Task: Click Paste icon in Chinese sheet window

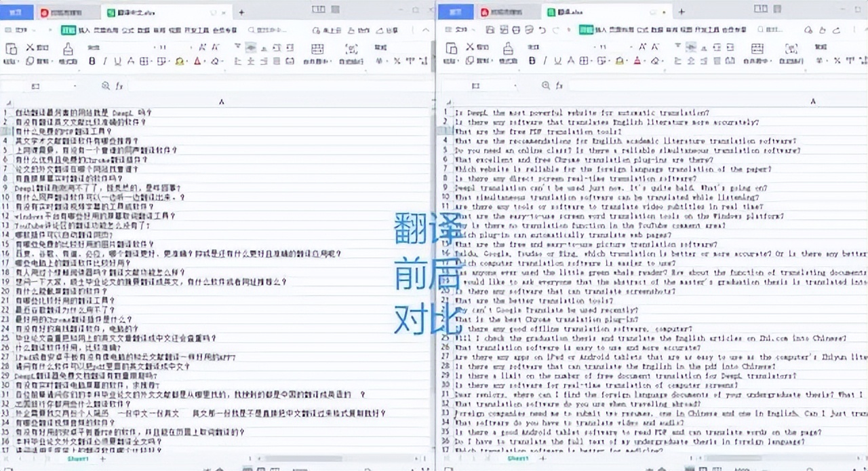Action: coord(12,48)
